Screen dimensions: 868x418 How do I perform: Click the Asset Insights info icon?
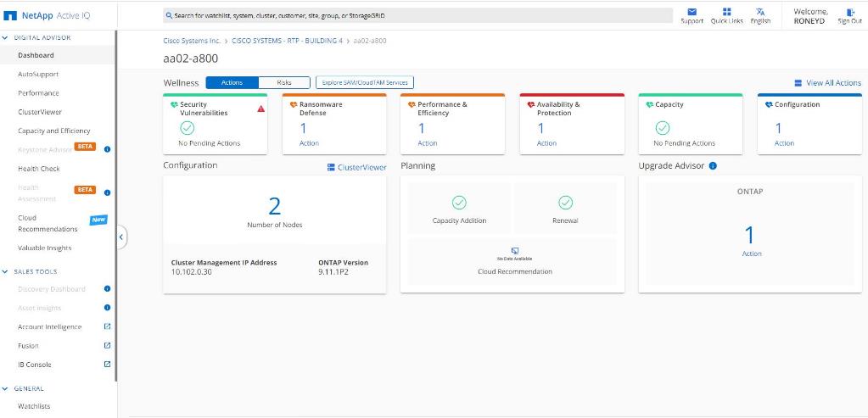tap(108, 308)
